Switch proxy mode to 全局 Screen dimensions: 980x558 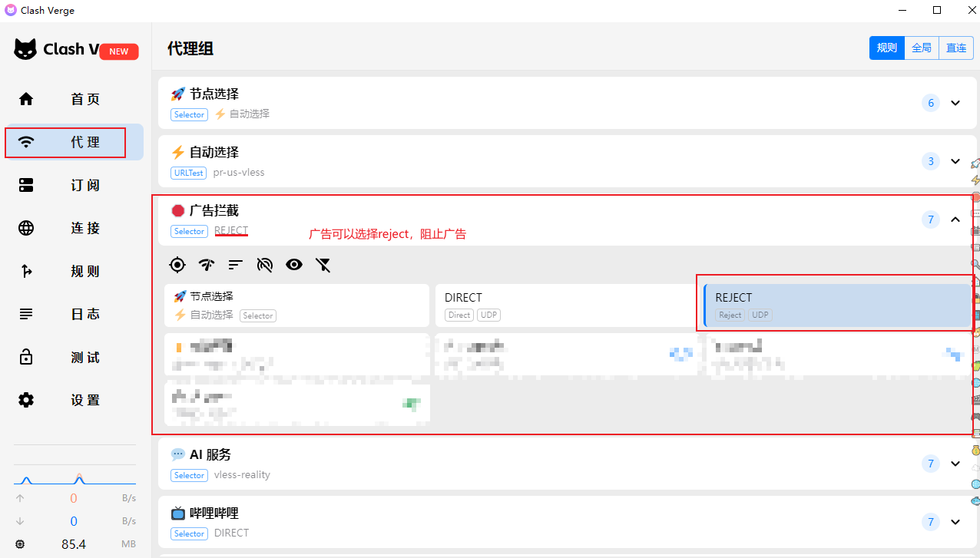(x=922, y=48)
